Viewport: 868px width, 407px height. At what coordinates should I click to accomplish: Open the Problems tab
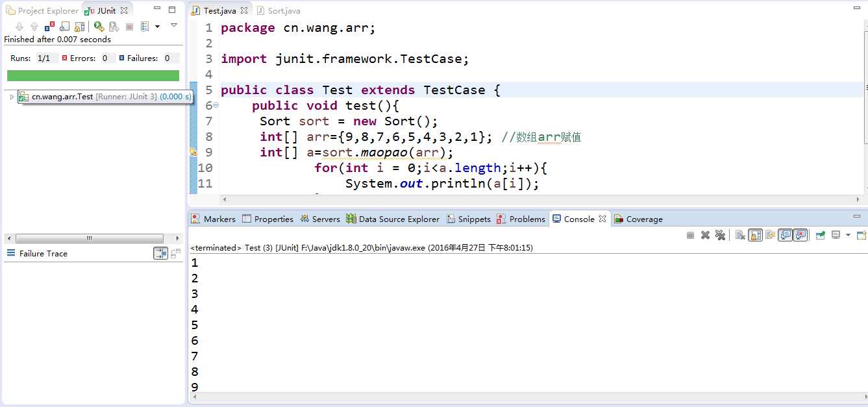521,219
